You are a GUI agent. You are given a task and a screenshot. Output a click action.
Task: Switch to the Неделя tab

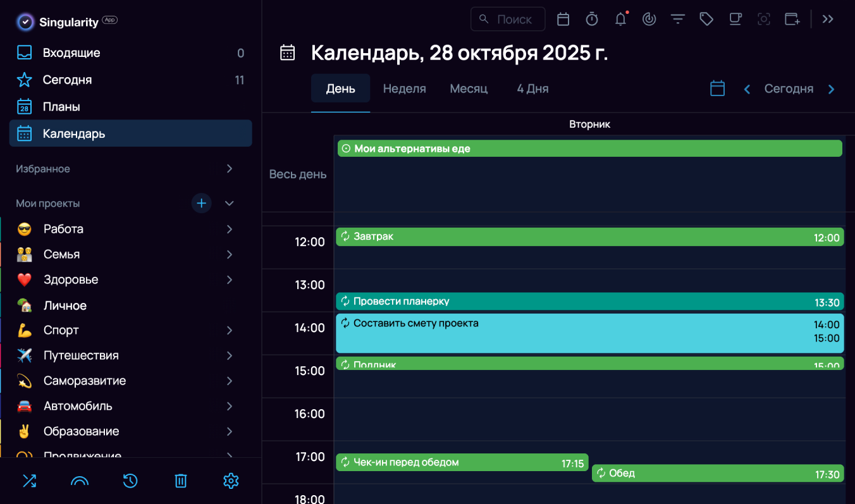[404, 89]
